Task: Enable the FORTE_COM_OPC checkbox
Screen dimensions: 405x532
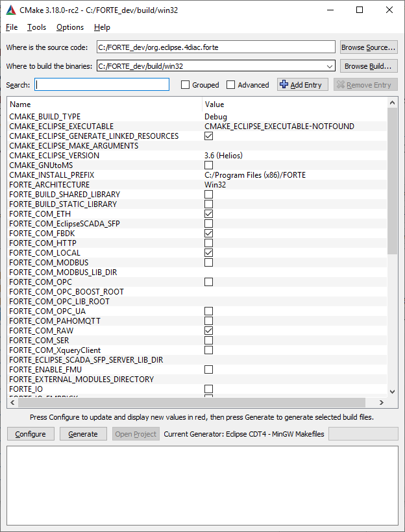Action: (x=209, y=282)
